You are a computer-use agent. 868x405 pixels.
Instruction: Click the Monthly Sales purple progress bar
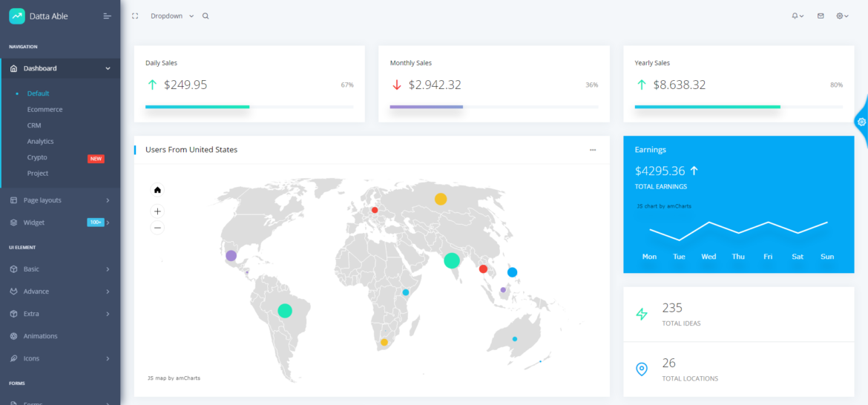click(427, 106)
